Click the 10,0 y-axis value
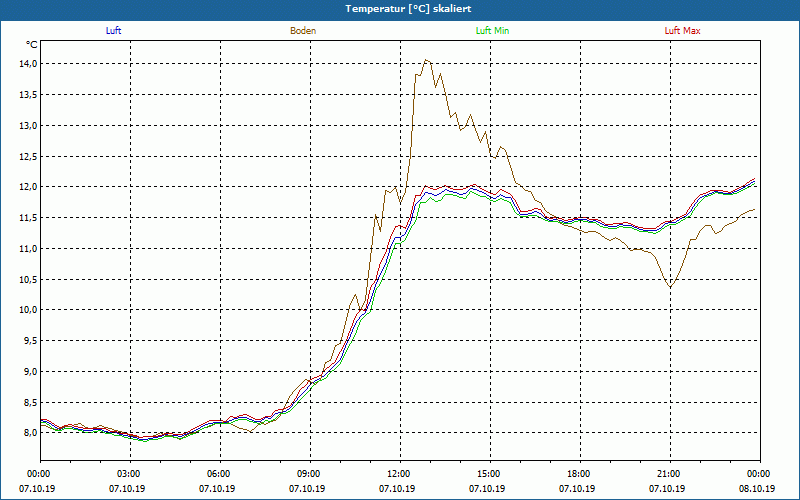 click(x=28, y=310)
